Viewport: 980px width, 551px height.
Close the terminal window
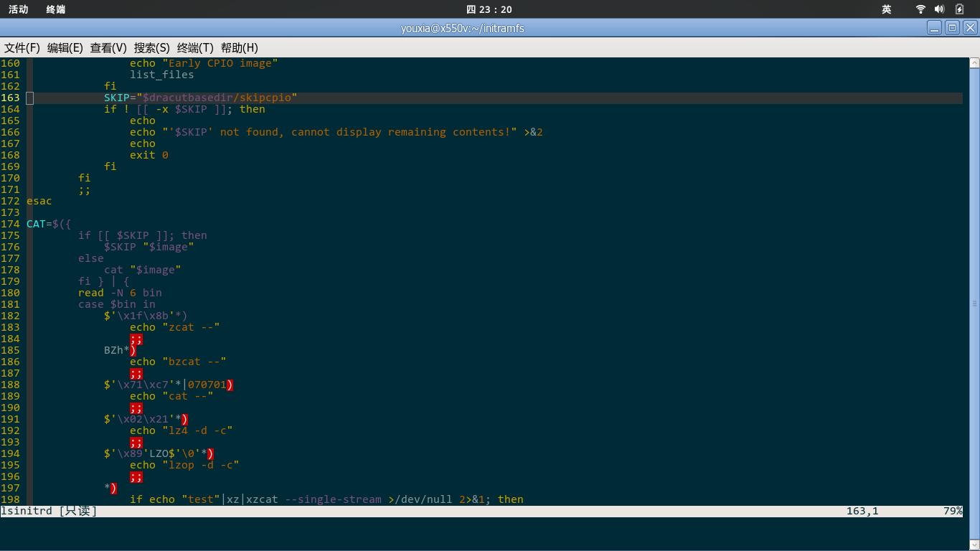pos(970,28)
